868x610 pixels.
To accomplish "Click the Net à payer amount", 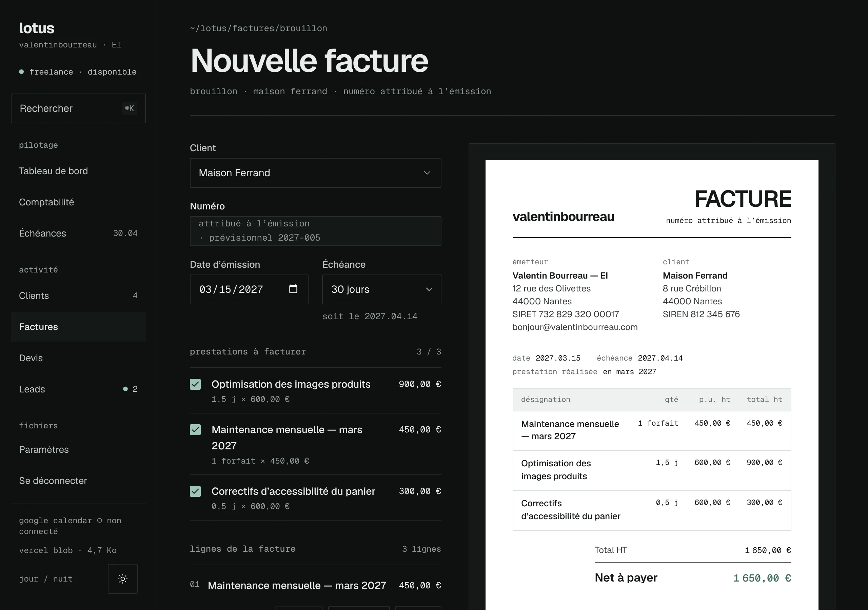I will coord(762,578).
